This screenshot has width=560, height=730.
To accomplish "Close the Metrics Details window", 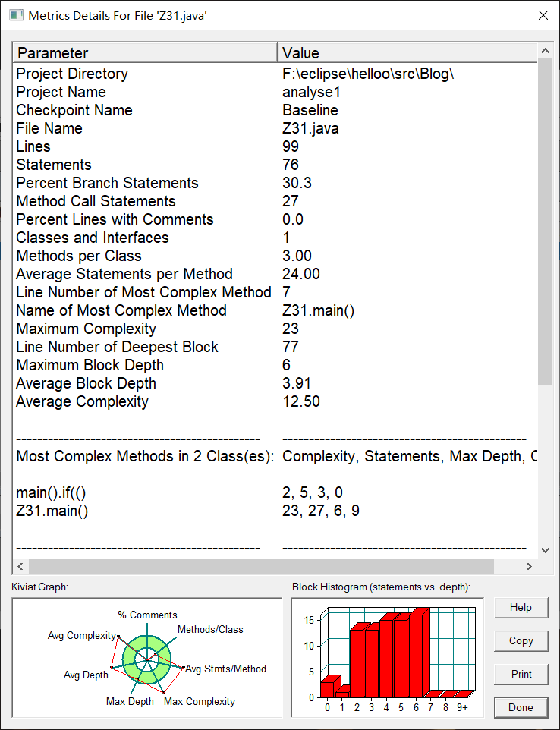I will point(543,15).
